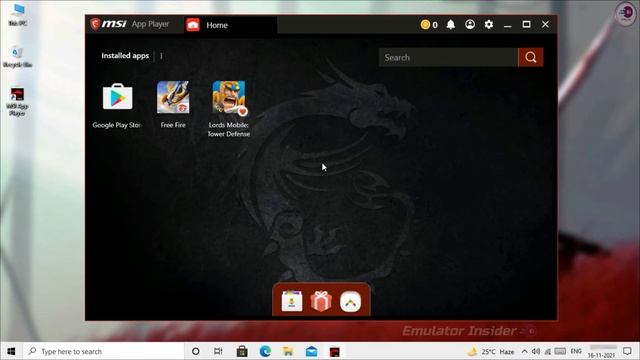Open the app center icon in the dock
This screenshot has height=360, width=640.
[292, 302]
